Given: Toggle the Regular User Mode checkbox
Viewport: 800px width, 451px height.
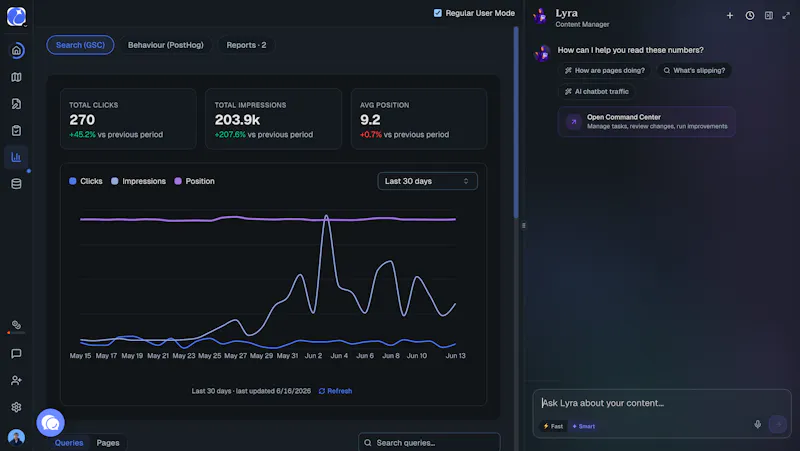Looking at the screenshot, I should click(438, 13).
